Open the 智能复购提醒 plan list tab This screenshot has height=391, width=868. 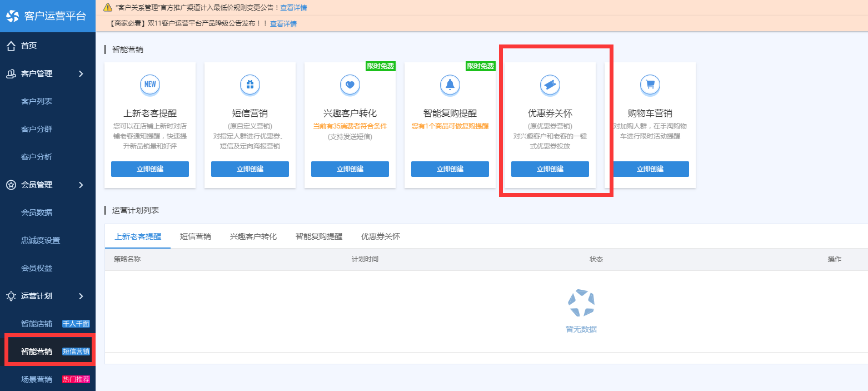pyautogui.click(x=319, y=236)
